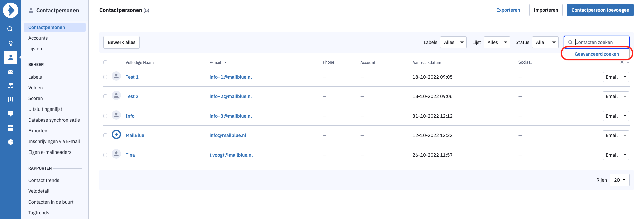Open Tagtrends report
The height and width of the screenshot is (219, 644).
pyautogui.click(x=39, y=213)
